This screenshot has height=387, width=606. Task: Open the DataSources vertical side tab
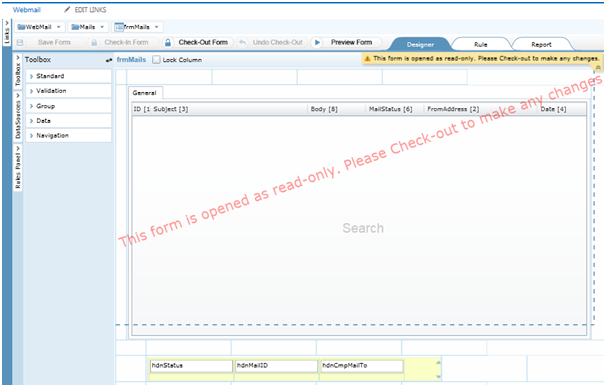(18, 116)
